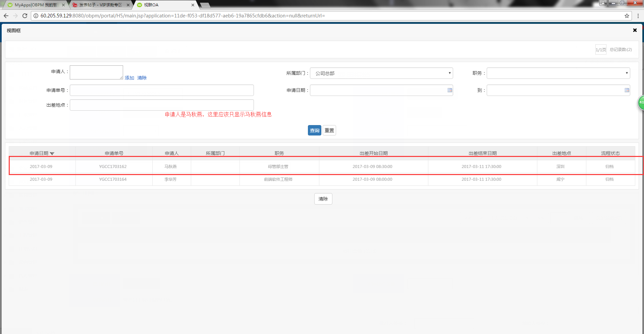644x334 pixels.
Task: Click 清除 button below the table
Action: point(323,199)
